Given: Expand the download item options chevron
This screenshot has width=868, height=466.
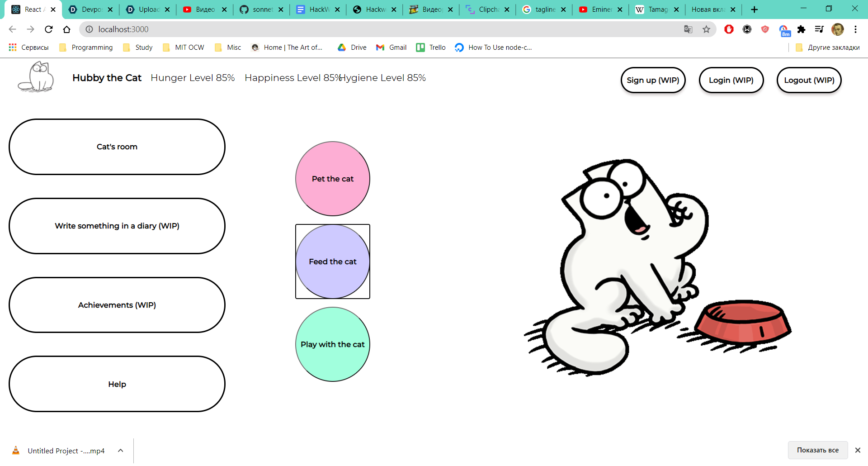Looking at the screenshot, I should click(x=121, y=451).
